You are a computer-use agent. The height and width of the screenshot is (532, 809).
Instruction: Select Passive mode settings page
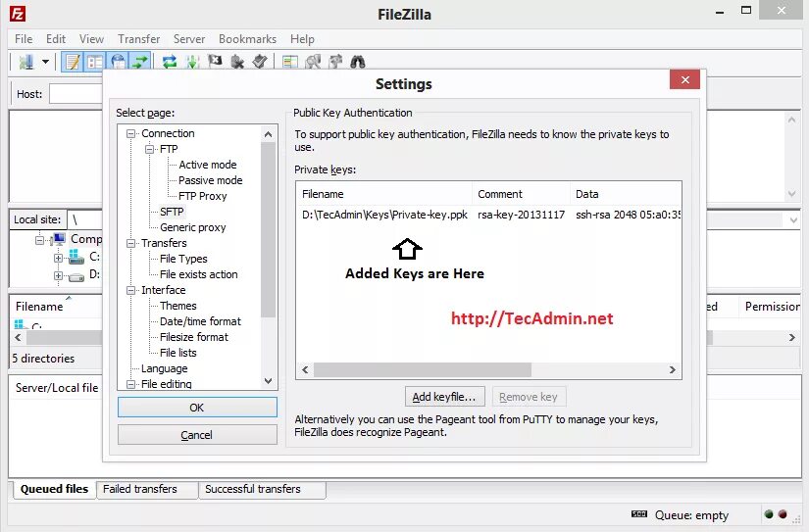(210, 180)
